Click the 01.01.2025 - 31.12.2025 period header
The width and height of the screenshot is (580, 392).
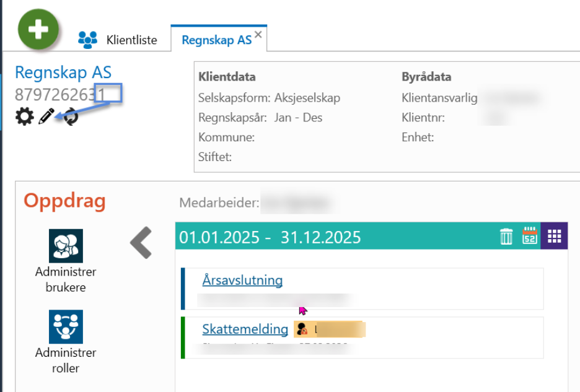(270, 237)
